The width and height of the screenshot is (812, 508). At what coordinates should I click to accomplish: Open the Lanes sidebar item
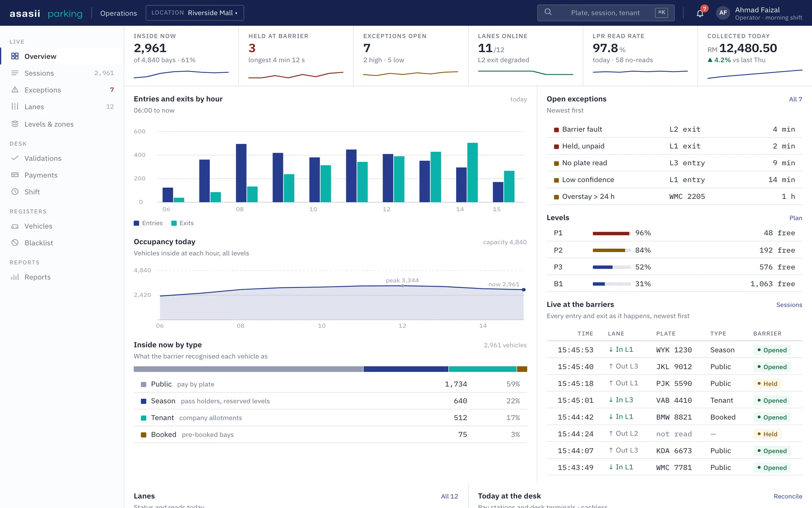click(x=62, y=107)
